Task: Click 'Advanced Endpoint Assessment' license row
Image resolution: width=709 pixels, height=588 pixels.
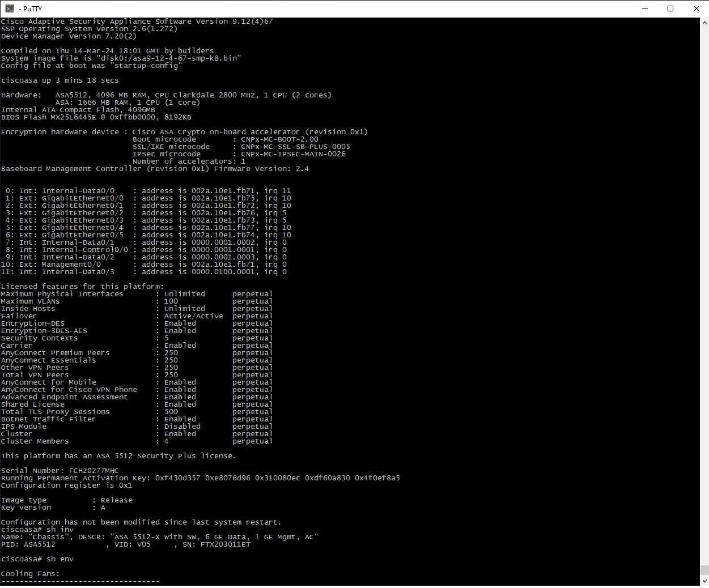Action: pyautogui.click(x=137, y=397)
